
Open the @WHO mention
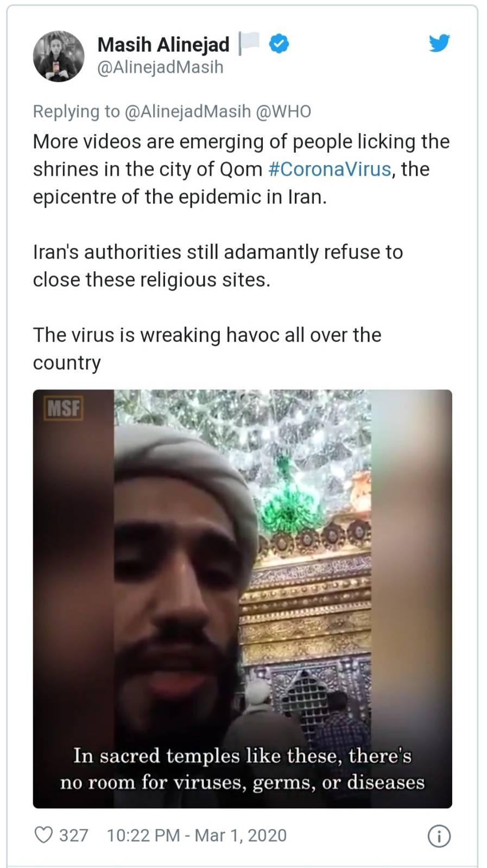(283, 111)
